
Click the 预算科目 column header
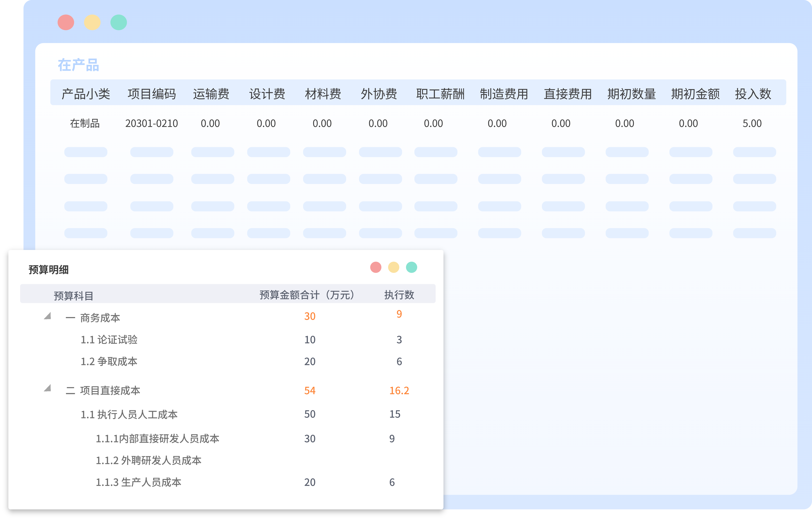pyautogui.click(x=74, y=296)
